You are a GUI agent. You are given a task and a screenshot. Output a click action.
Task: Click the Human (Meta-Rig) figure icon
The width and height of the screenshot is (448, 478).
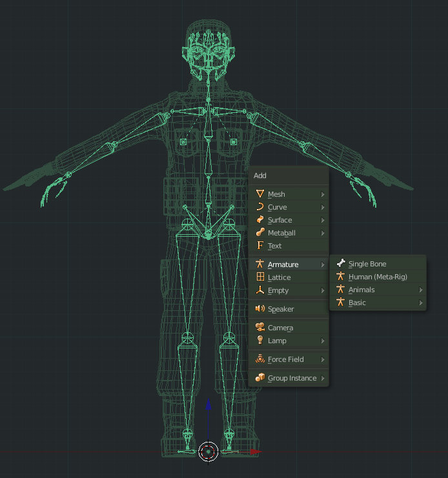(340, 276)
